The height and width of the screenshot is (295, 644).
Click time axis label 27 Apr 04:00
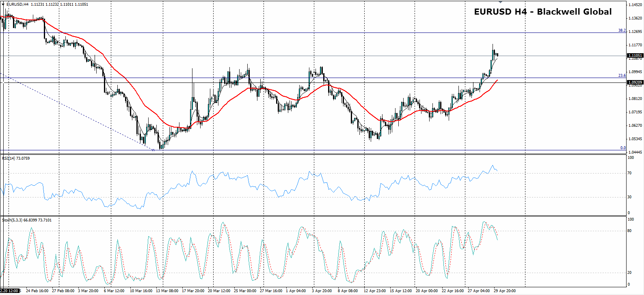[x=479, y=291]
